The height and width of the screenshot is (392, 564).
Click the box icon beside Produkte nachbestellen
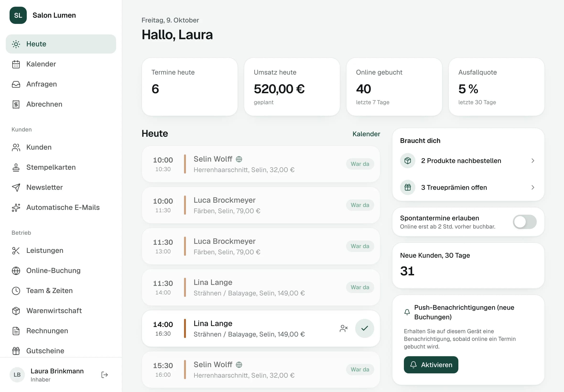pos(408,161)
